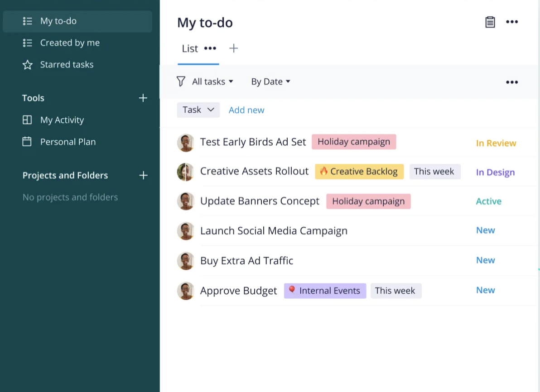Click the Creative Backlog tag
This screenshot has height=392, width=540.
click(359, 172)
